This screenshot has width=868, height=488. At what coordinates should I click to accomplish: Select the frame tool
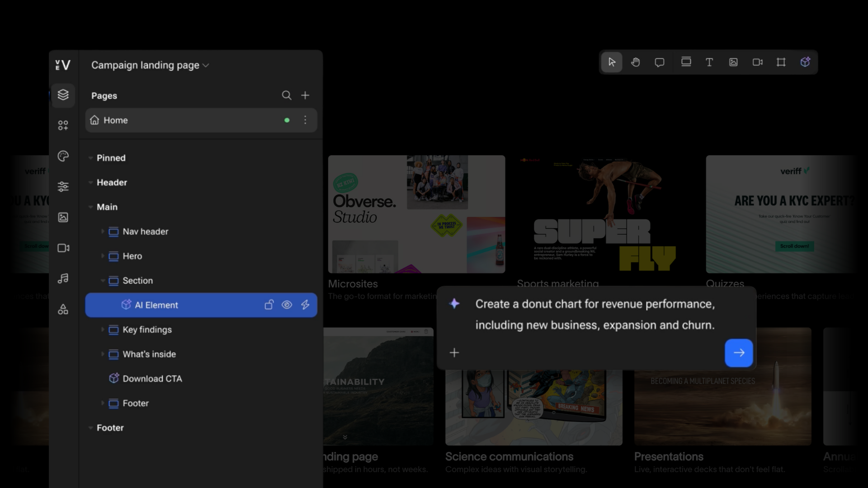(781, 62)
